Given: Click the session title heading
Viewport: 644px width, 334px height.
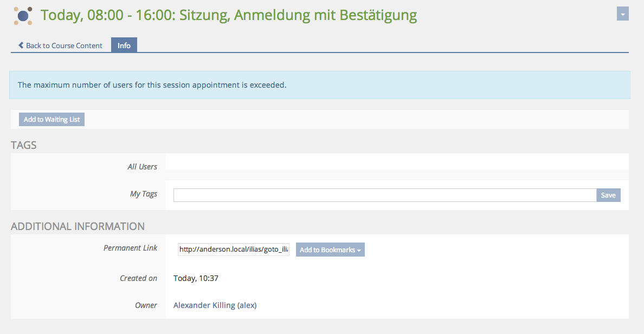Looking at the screenshot, I should [x=229, y=15].
